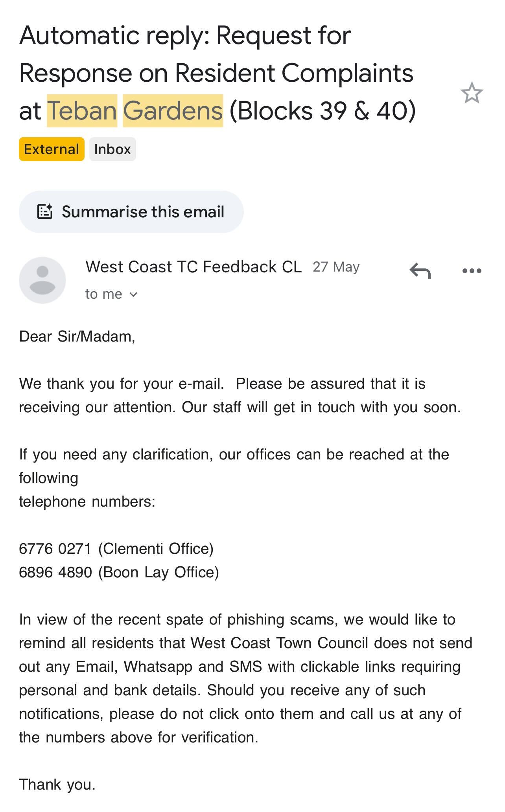Tap the sparkle summarise icon
The width and height of the screenshot is (505, 812).
coord(45,211)
